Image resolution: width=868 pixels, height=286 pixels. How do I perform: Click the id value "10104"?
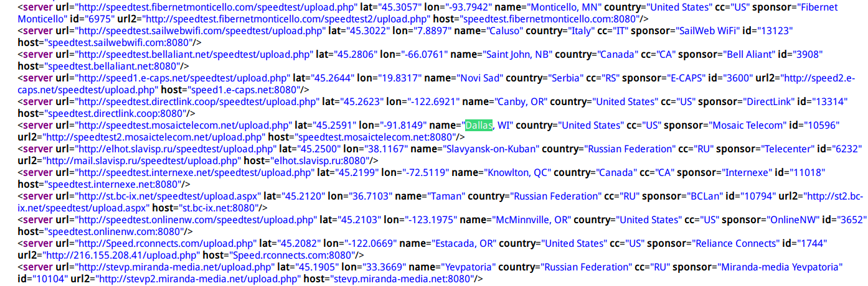click(x=49, y=278)
